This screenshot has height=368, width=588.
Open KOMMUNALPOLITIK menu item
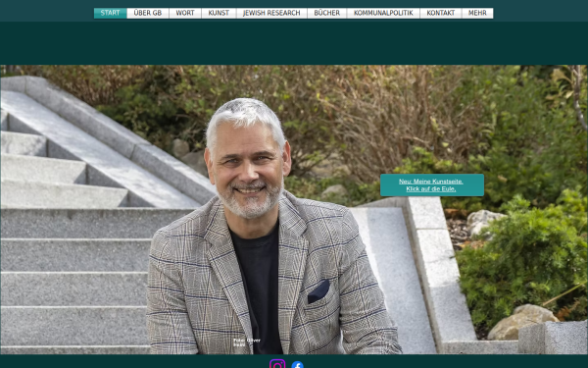383,13
